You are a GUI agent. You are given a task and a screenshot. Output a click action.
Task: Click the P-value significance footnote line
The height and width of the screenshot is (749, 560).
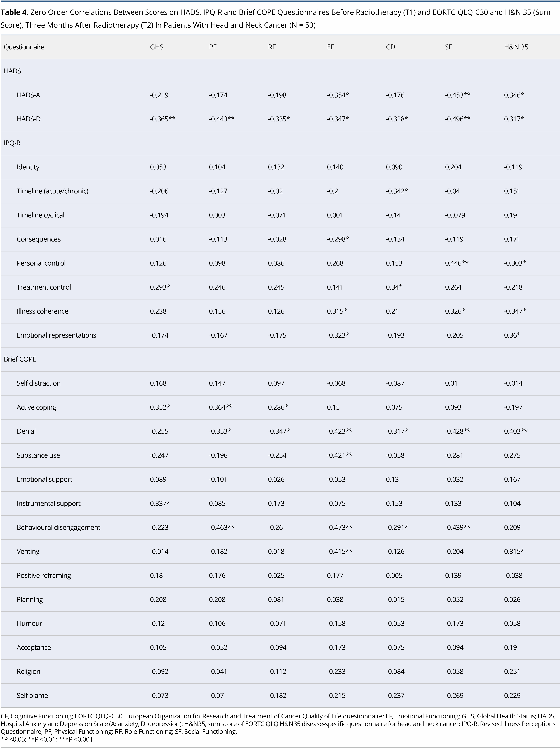[x=47, y=739]
